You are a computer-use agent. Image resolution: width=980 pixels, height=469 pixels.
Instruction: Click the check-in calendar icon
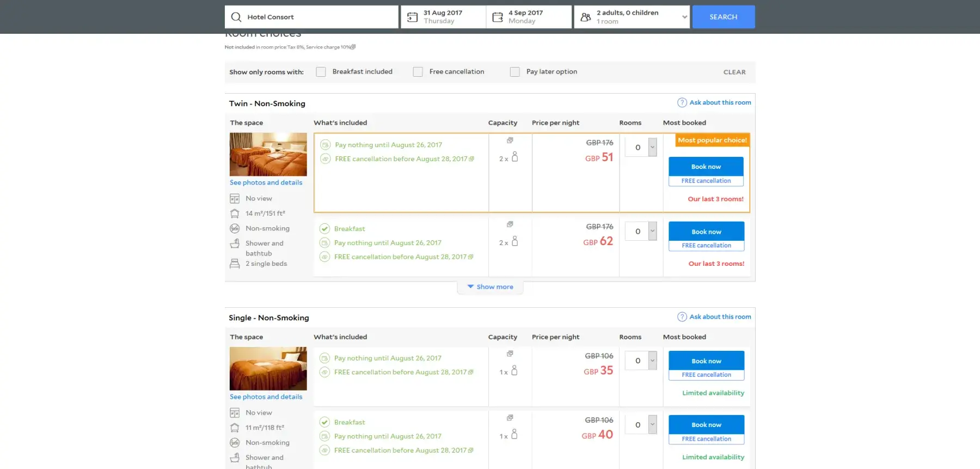pyautogui.click(x=413, y=17)
